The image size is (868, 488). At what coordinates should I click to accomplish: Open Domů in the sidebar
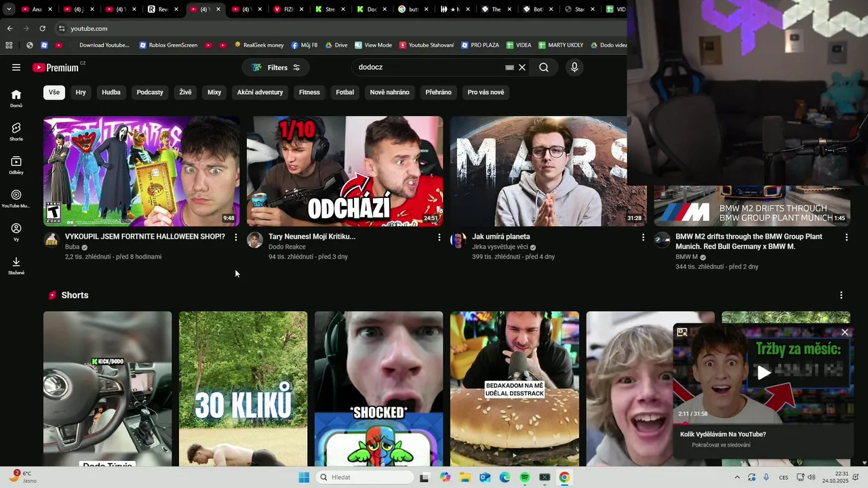16,98
